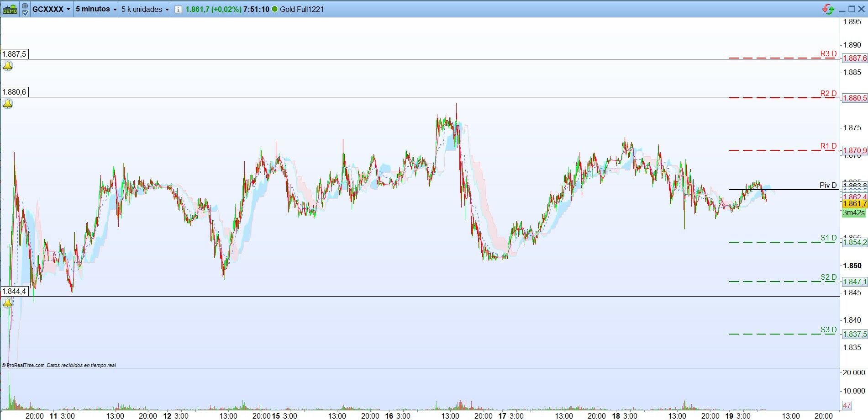
Task: Click the yellow 1.861,7 current price tag
Action: pyautogui.click(x=855, y=204)
